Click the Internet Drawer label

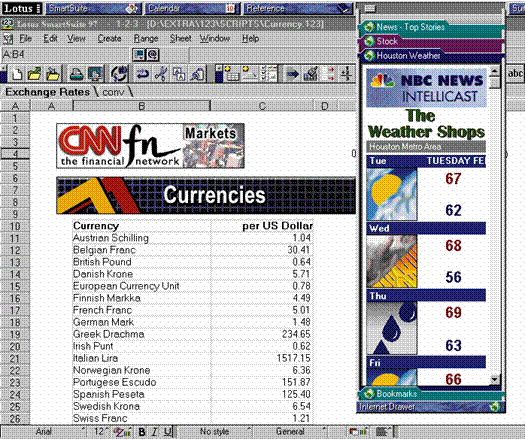(x=387, y=407)
